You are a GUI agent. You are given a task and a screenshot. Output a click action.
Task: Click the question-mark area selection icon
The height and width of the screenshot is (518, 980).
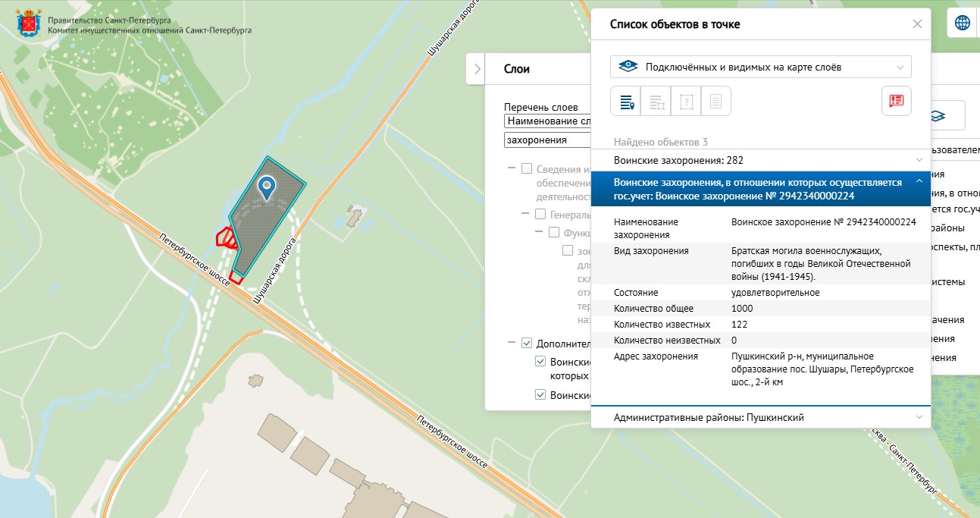(686, 102)
